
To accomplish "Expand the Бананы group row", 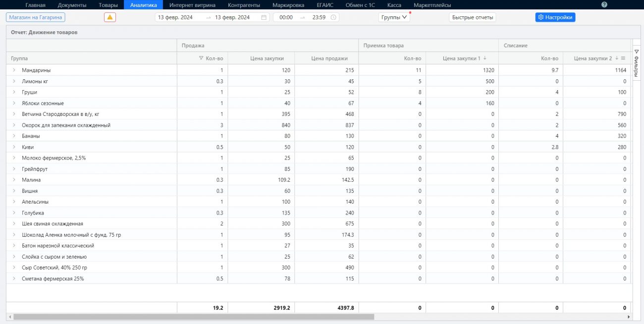I will coord(14,136).
